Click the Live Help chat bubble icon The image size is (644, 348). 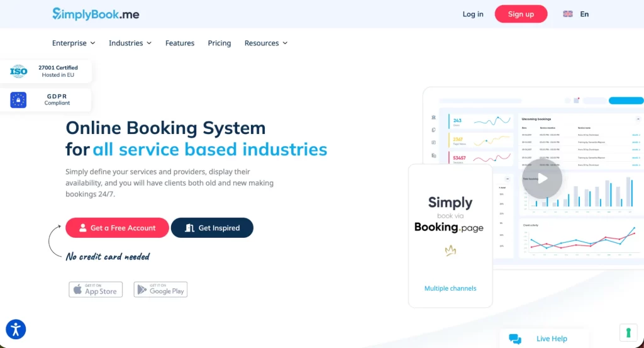pos(515,339)
